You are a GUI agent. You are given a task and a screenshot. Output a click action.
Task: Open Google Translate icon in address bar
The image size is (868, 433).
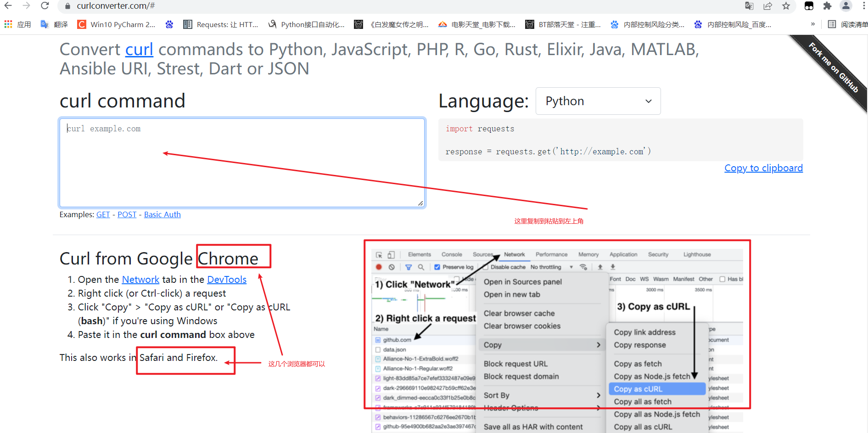[749, 6]
